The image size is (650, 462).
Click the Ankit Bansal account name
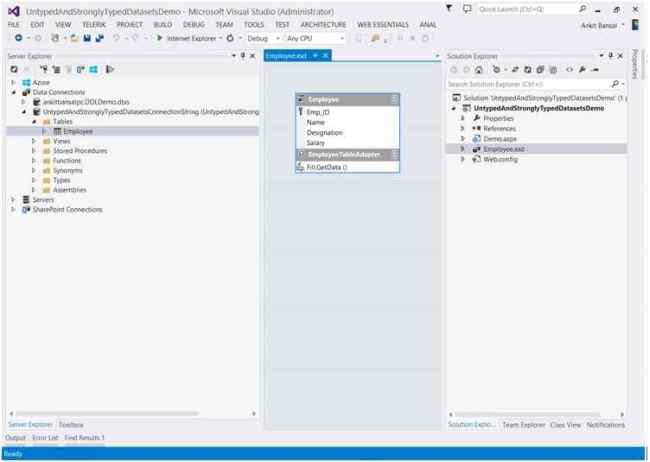click(599, 25)
